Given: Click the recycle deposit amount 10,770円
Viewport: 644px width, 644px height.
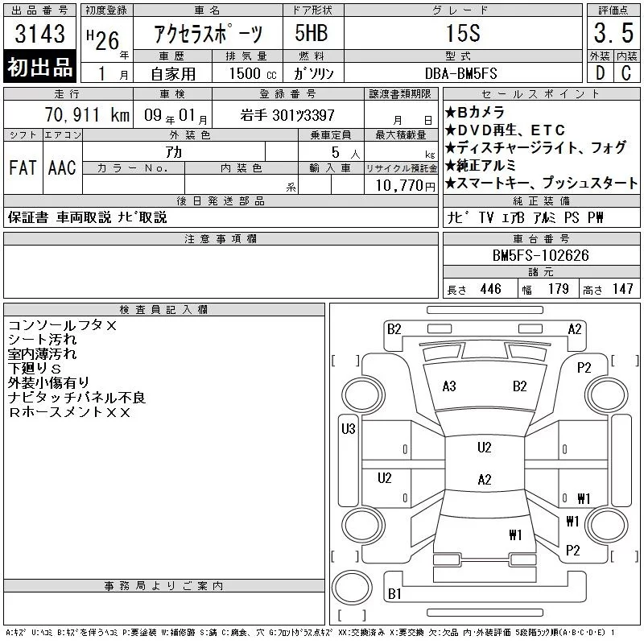Looking at the screenshot, I should click(x=401, y=185).
